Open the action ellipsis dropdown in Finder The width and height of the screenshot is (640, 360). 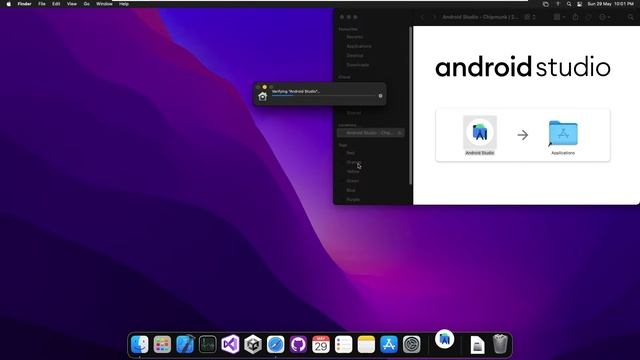click(604, 17)
